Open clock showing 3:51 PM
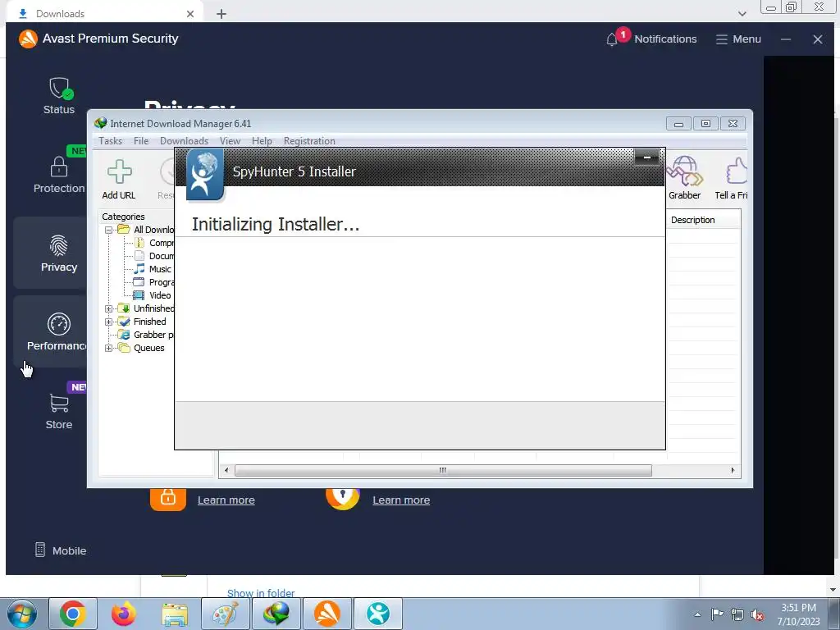 (798, 614)
